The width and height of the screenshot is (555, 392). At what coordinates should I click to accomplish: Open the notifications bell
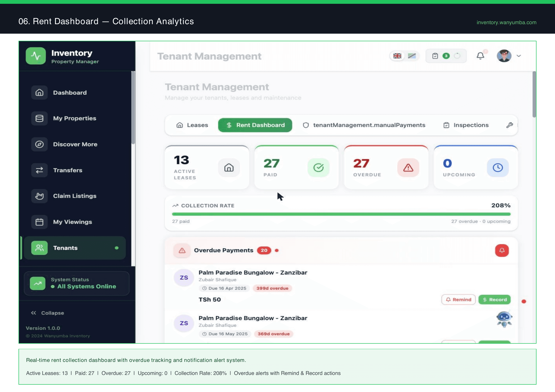[x=480, y=56]
